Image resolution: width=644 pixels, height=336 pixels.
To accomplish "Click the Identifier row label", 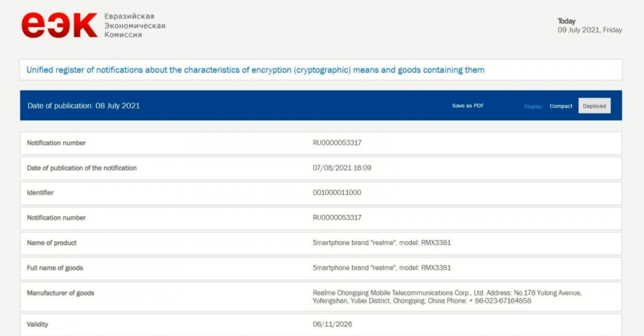I will [40, 193].
